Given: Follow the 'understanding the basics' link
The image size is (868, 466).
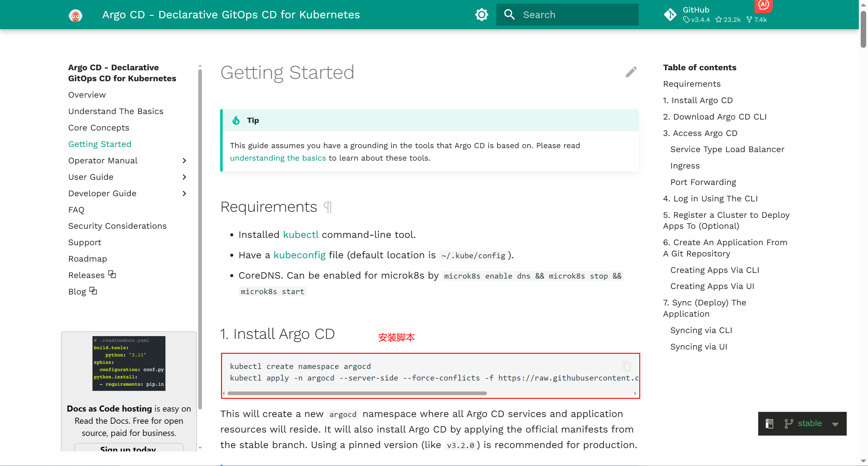Looking at the screenshot, I should coord(278,158).
